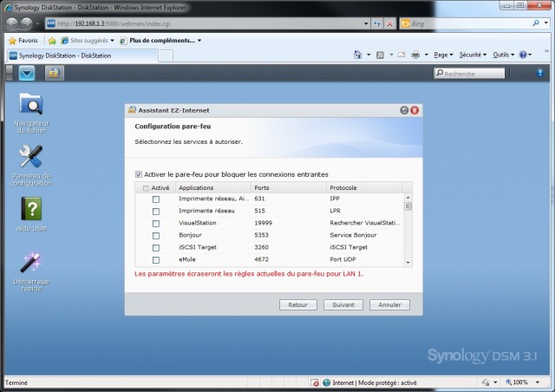Expand Sites suggérés dropdown
The image size is (555, 392).
click(112, 41)
